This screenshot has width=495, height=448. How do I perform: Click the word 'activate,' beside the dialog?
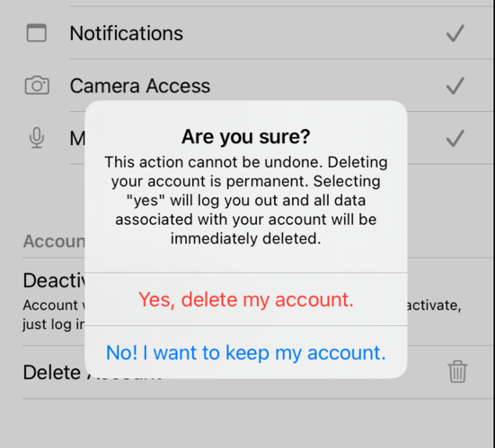(434, 305)
